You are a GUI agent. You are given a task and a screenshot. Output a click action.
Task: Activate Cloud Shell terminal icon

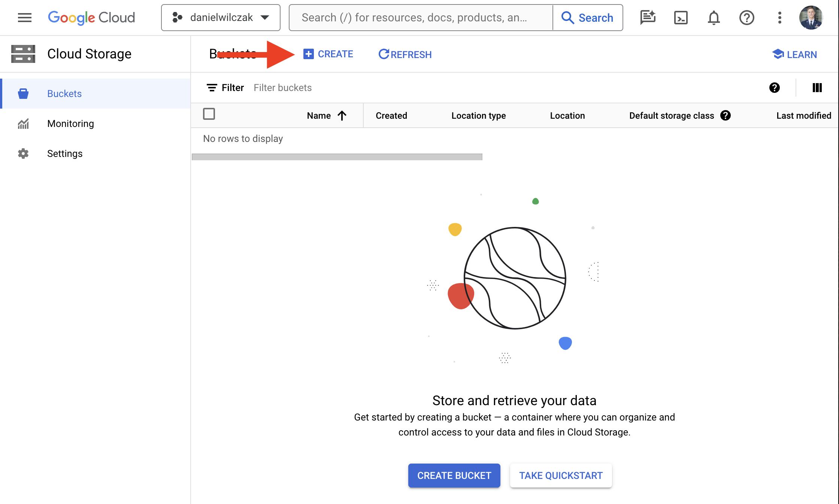click(681, 18)
